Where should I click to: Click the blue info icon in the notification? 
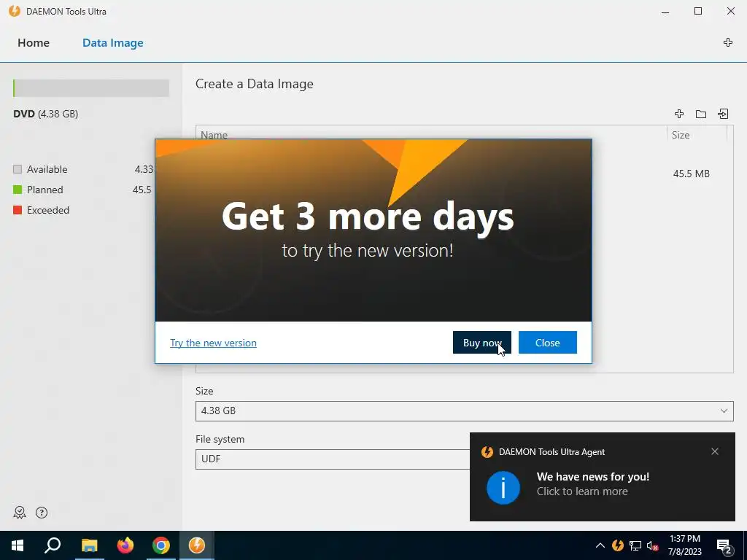click(503, 488)
